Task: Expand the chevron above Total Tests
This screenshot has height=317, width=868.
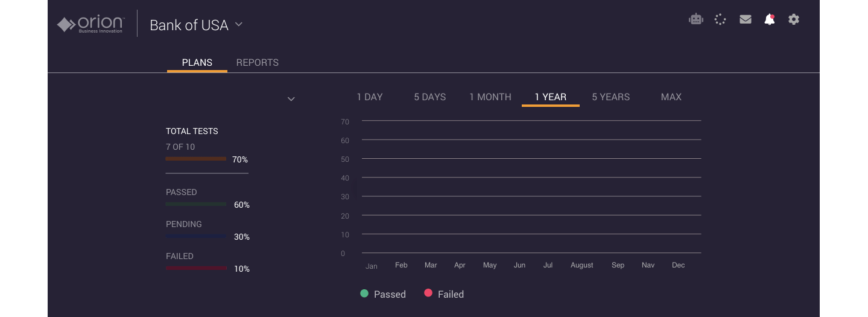Action: coord(291,99)
